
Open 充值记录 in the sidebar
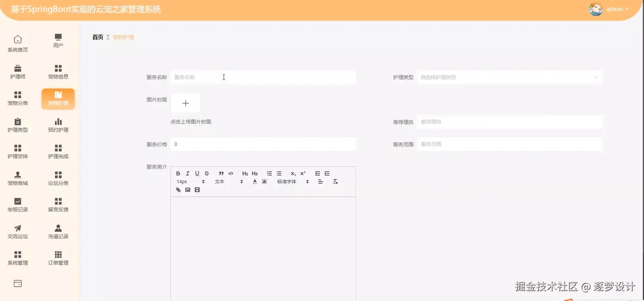58,232
